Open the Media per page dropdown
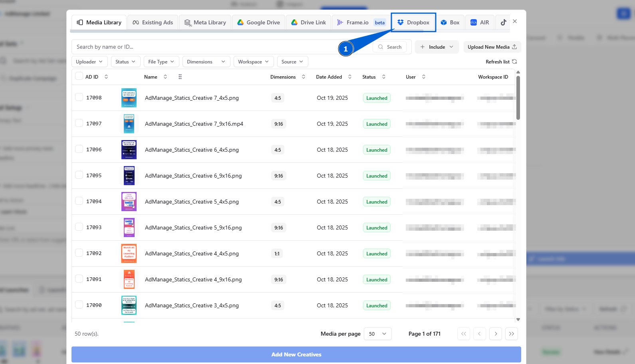Viewport: 635px width, 364px height. coord(378,334)
